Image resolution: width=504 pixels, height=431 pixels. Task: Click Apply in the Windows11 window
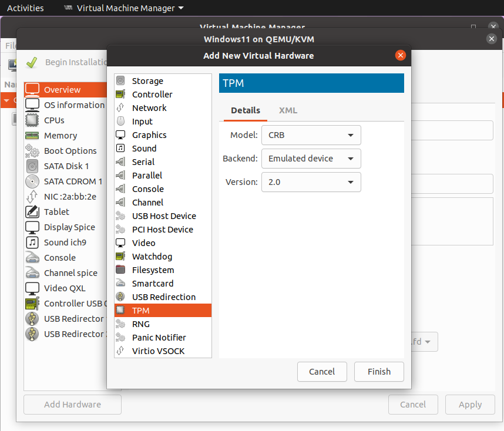(x=470, y=405)
